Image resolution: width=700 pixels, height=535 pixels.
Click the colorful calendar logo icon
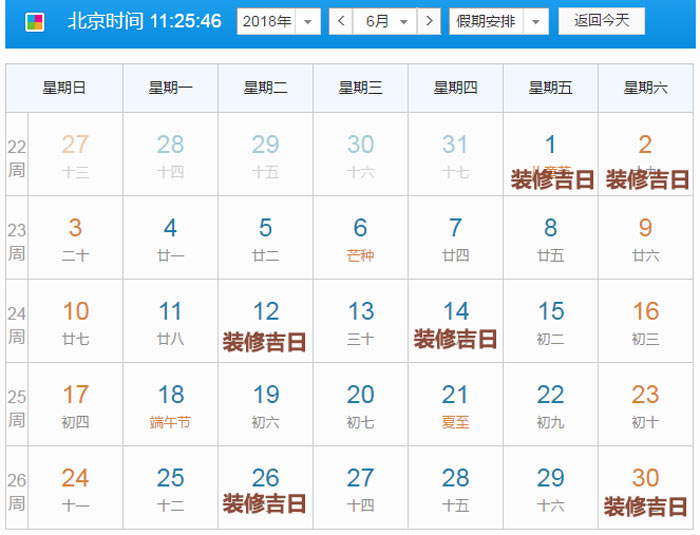pos(34,22)
